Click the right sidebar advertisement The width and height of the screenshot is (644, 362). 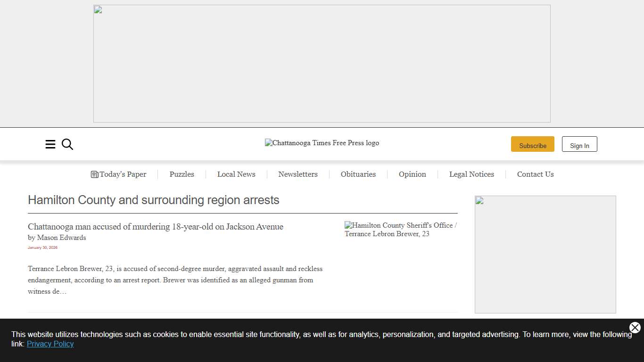(x=545, y=255)
